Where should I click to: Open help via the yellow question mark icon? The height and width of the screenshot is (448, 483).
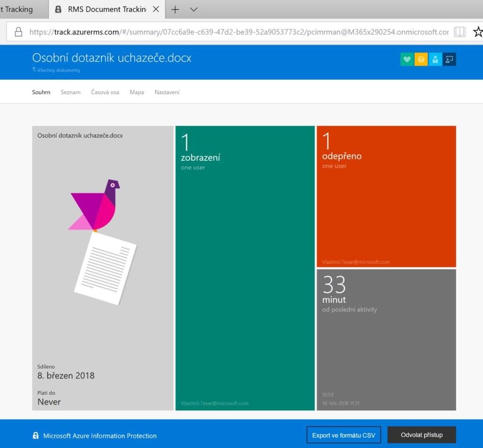421,59
